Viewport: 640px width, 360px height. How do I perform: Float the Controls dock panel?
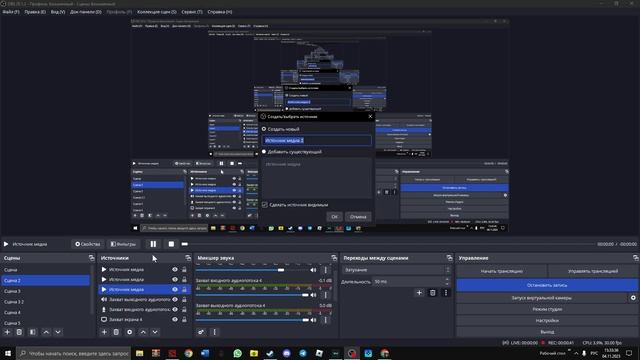636,258
